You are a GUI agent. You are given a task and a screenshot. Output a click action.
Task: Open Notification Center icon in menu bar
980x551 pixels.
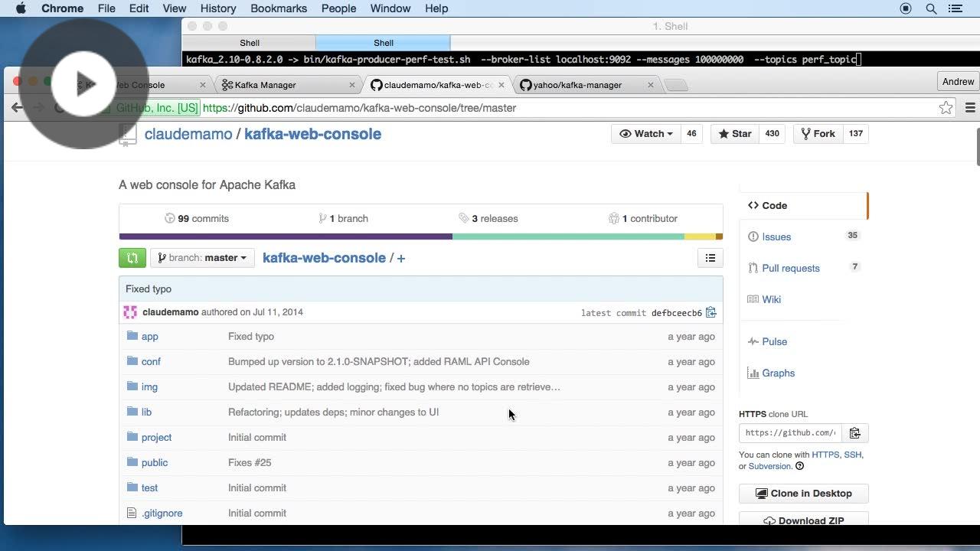955,8
